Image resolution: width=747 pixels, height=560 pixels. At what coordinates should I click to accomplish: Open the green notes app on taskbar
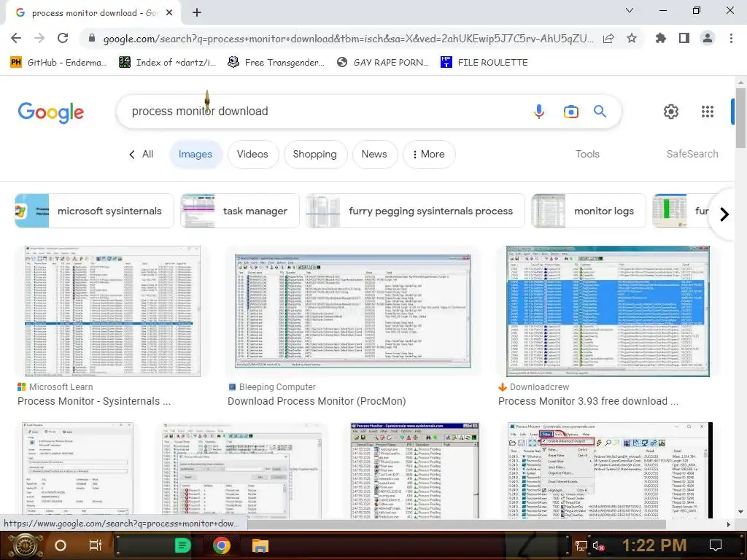pos(182,545)
